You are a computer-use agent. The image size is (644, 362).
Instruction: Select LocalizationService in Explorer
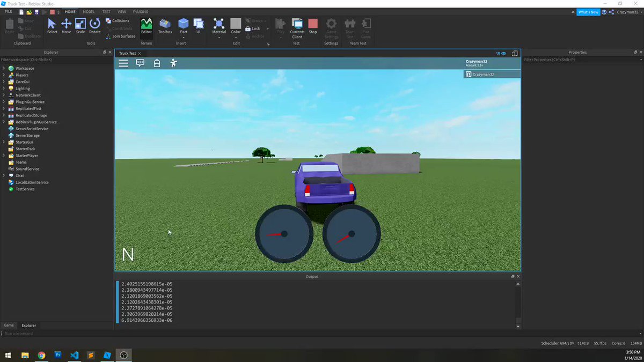[x=32, y=182]
